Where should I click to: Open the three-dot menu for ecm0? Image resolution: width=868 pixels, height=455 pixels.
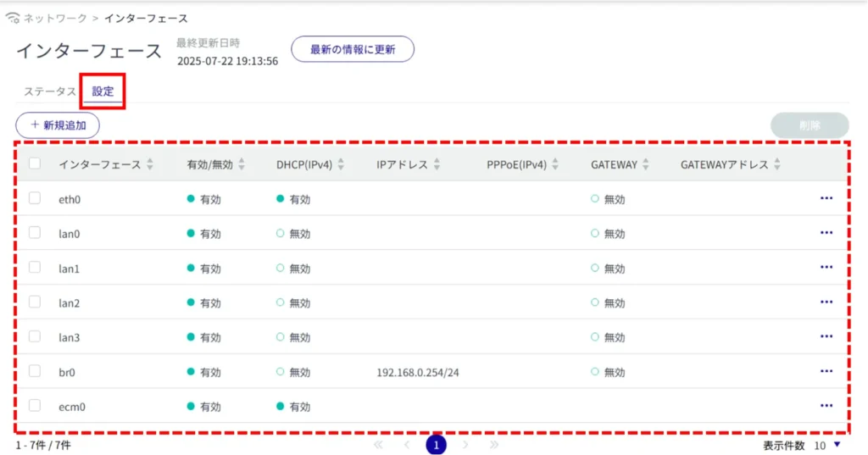coord(826,406)
